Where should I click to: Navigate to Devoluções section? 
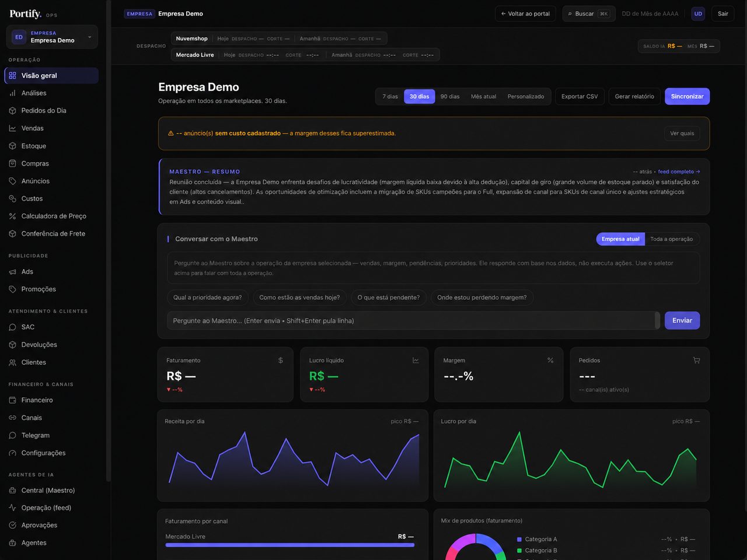pyautogui.click(x=51, y=345)
